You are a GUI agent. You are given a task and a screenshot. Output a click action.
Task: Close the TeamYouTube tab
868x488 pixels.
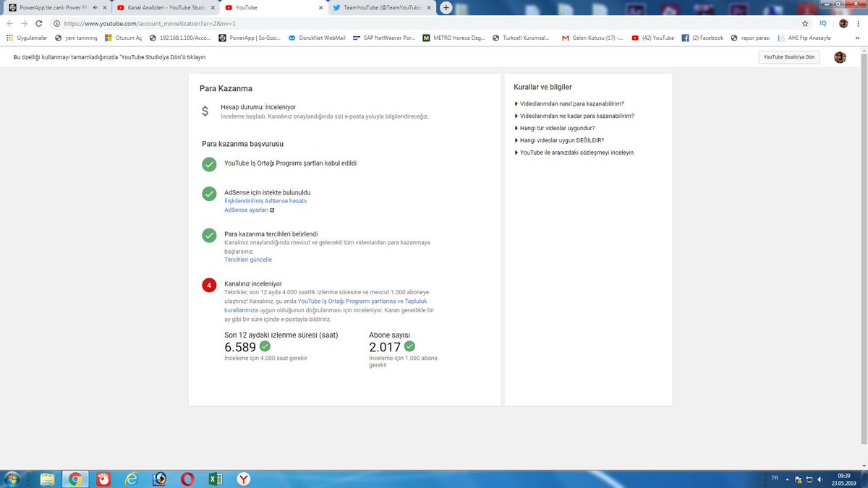(430, 8)
